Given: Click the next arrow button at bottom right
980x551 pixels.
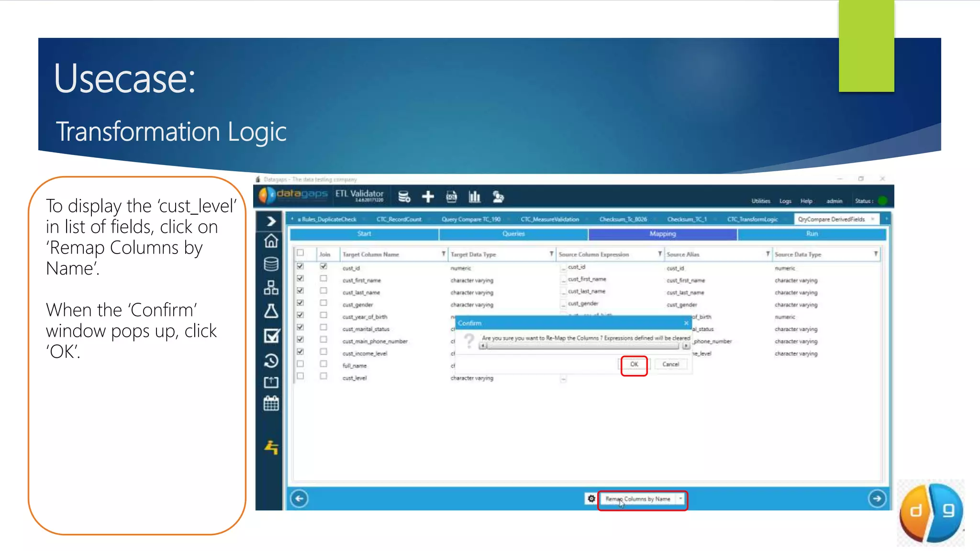Looking at the screenshot, I should click(877, 498).
